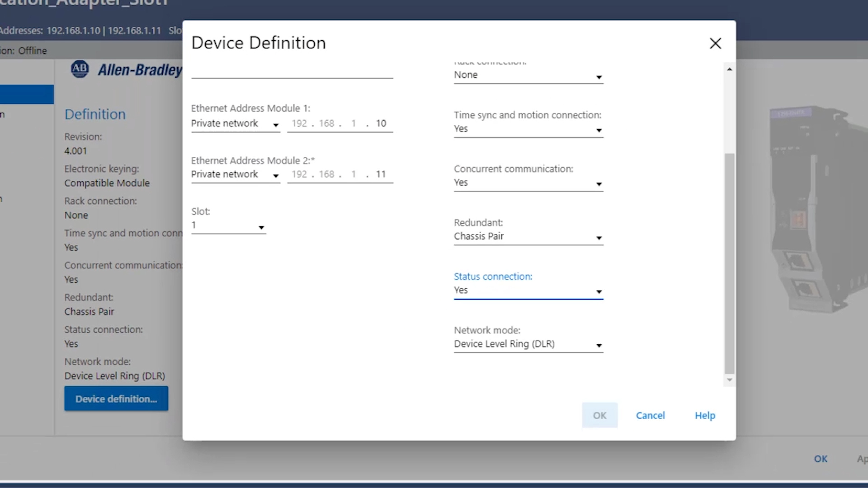Open Module 2 Private network dropdown

coord(235,175)
